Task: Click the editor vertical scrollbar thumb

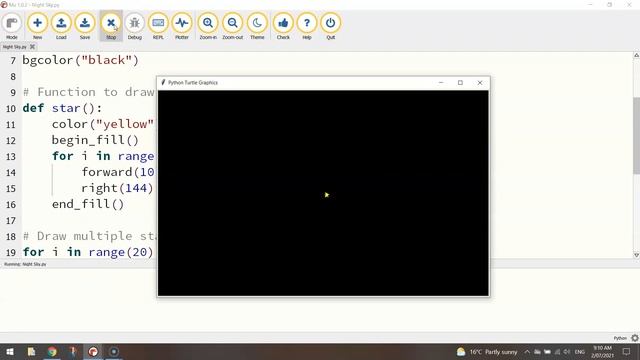Action: click(636, 136)
